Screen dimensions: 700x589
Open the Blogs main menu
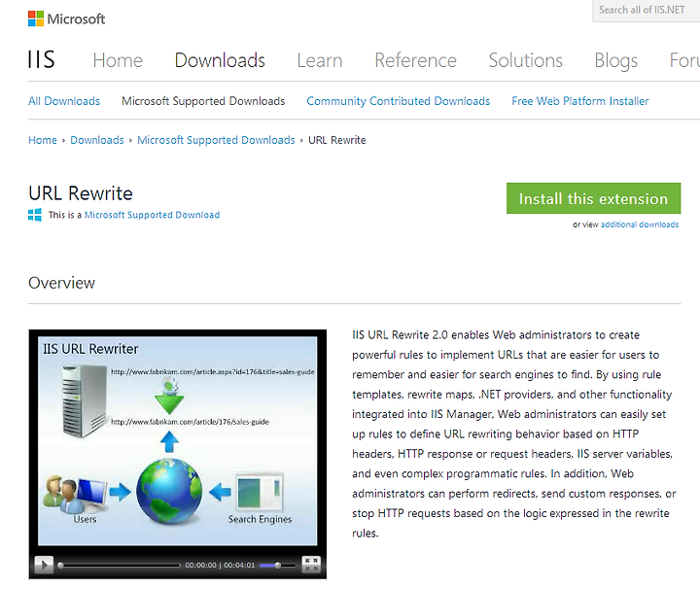pos(615,60)
